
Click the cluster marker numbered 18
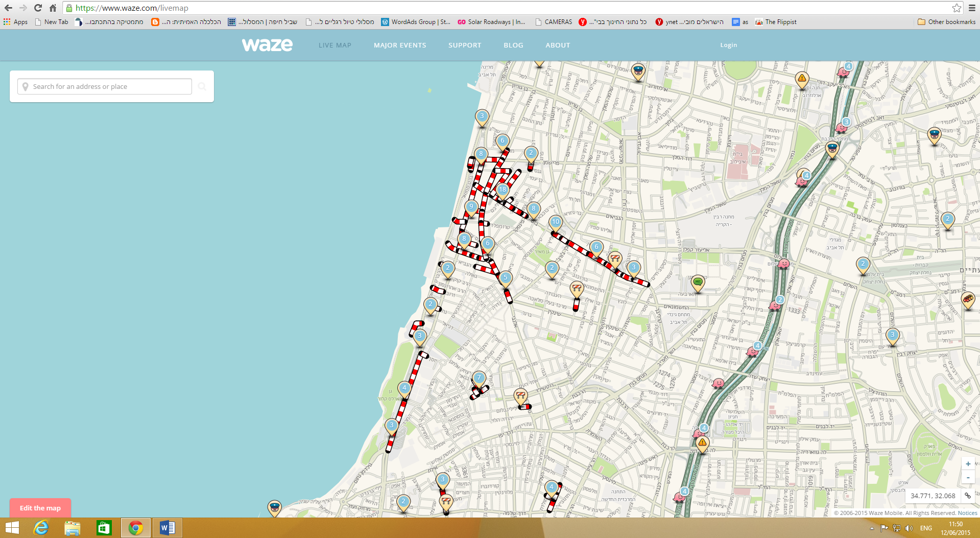(503, 190)
